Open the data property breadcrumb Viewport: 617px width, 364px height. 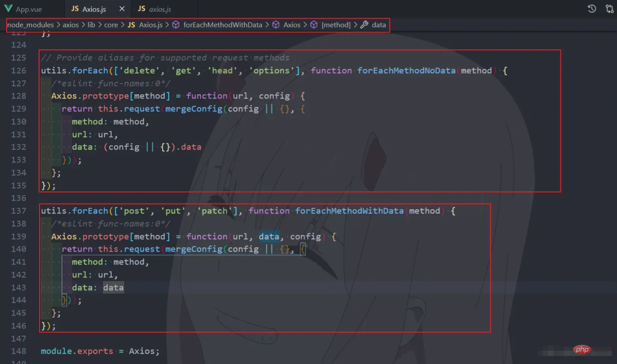[373, 25]
